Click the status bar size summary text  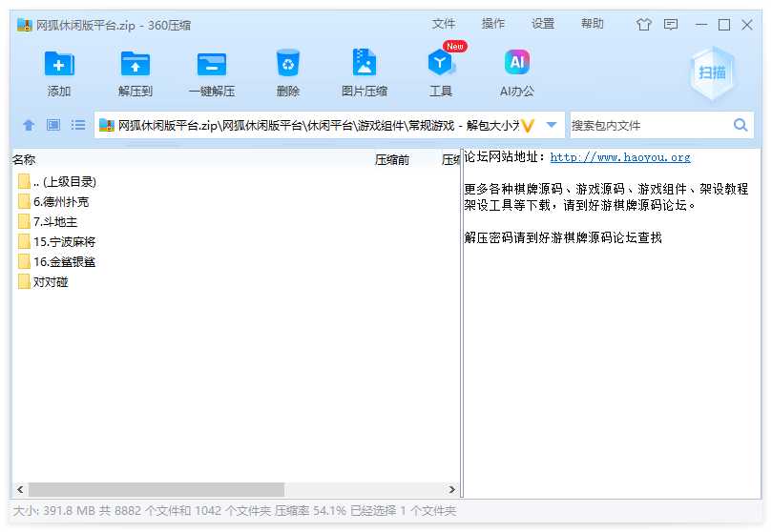(x=235, y=511)
